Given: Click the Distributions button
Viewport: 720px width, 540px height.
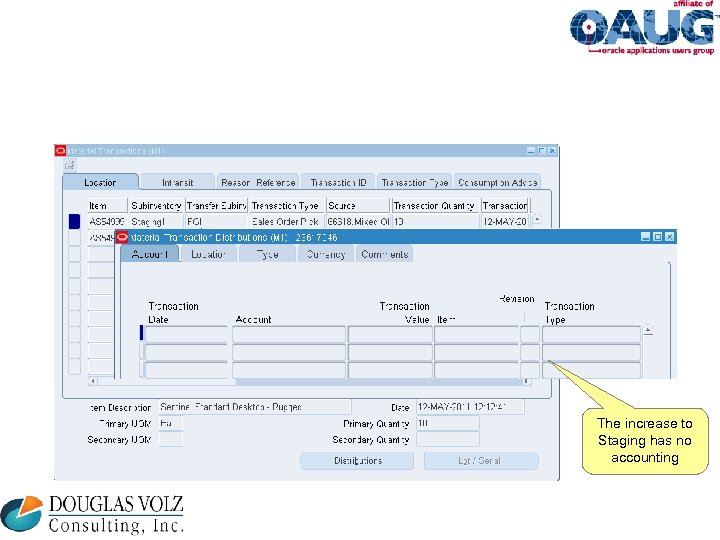Looking at the screenshot, I should [357, 461].
